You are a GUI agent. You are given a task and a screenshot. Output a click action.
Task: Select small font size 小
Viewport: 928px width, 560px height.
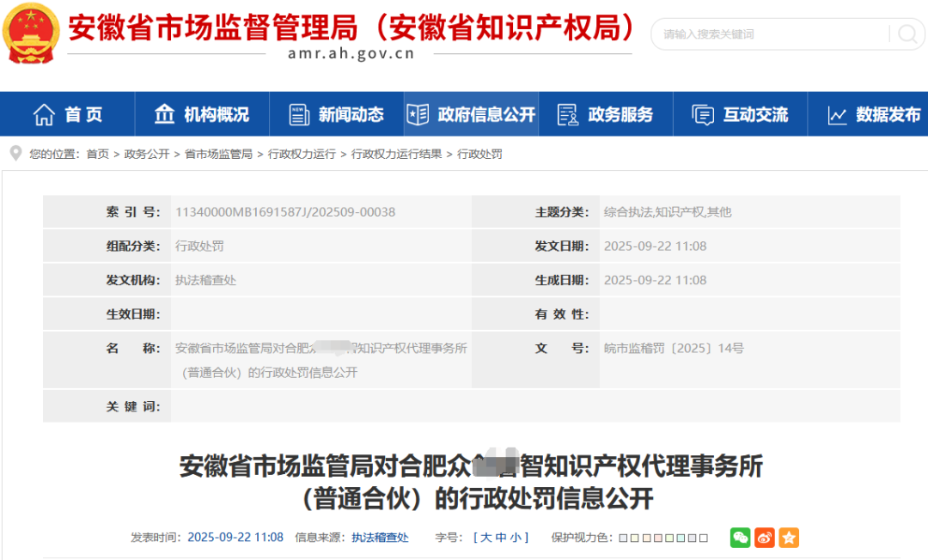pyautogui.click(x=516, y=538)
